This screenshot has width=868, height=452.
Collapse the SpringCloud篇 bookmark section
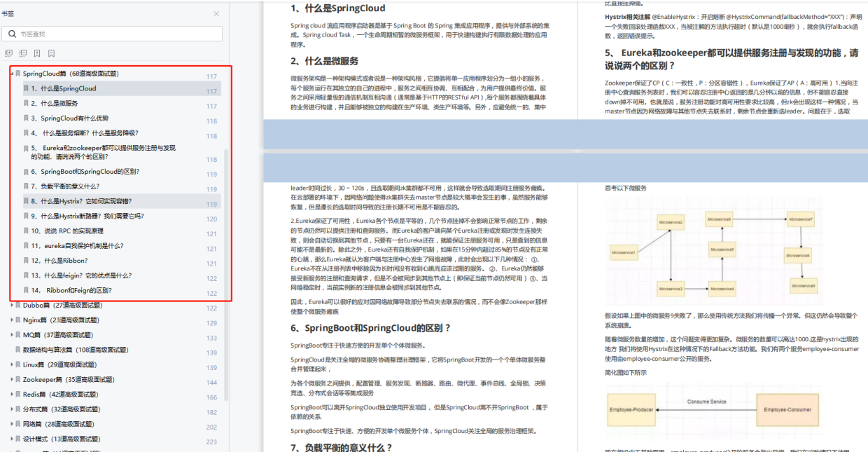click(11, 74)
